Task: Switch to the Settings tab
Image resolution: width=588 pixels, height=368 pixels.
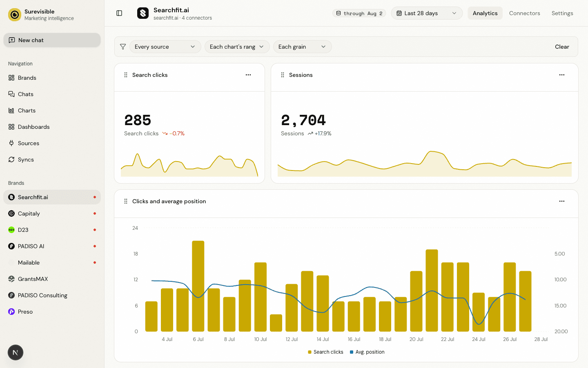Action: [562, 13]
